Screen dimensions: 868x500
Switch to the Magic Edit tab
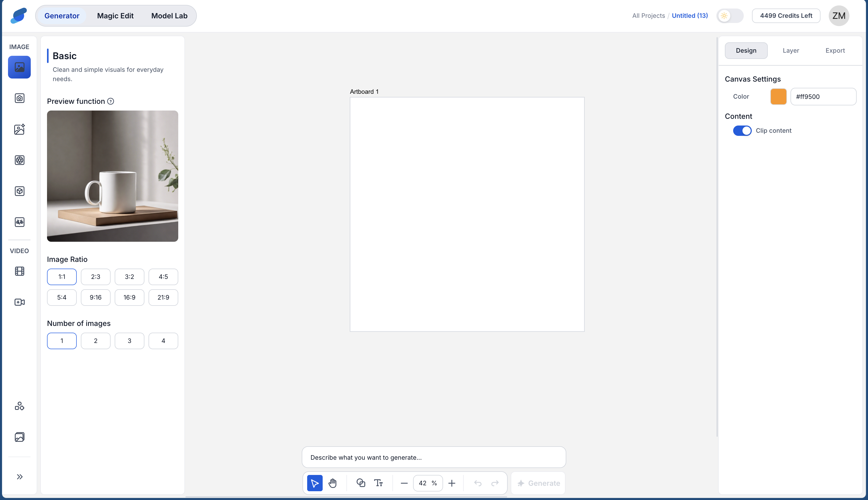point(115,16)
